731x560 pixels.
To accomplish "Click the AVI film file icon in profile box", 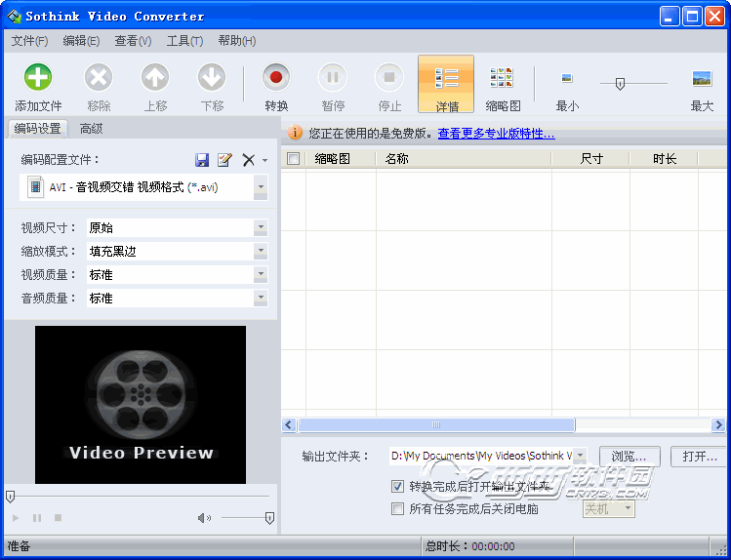I will pyautogui.click(x=35, y=186).
